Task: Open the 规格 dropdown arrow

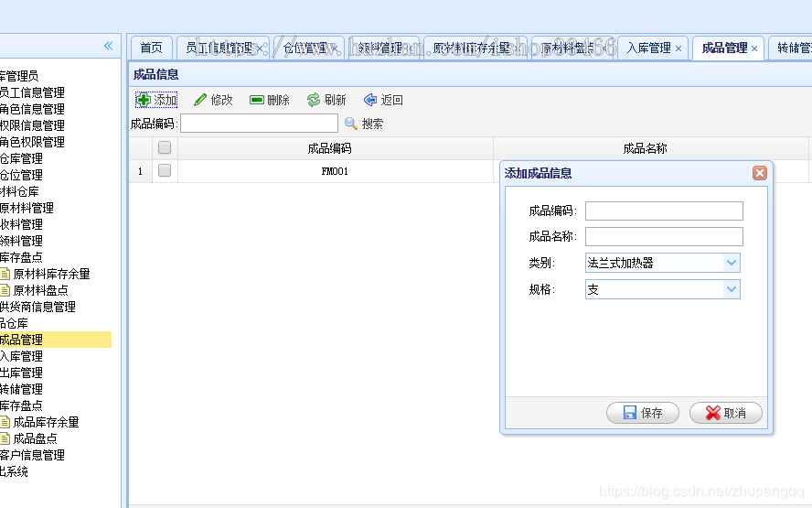Action: click(x=732, y=289)
